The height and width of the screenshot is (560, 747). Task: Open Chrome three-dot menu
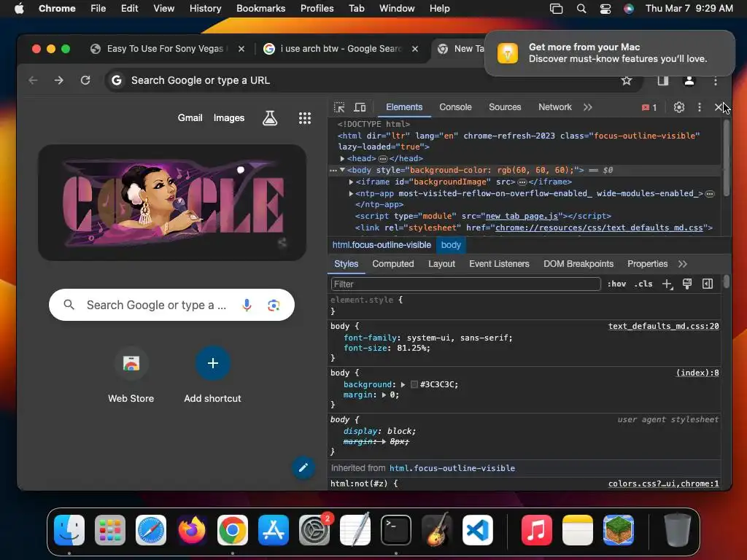pyautogui.click(x=716, y=81)
